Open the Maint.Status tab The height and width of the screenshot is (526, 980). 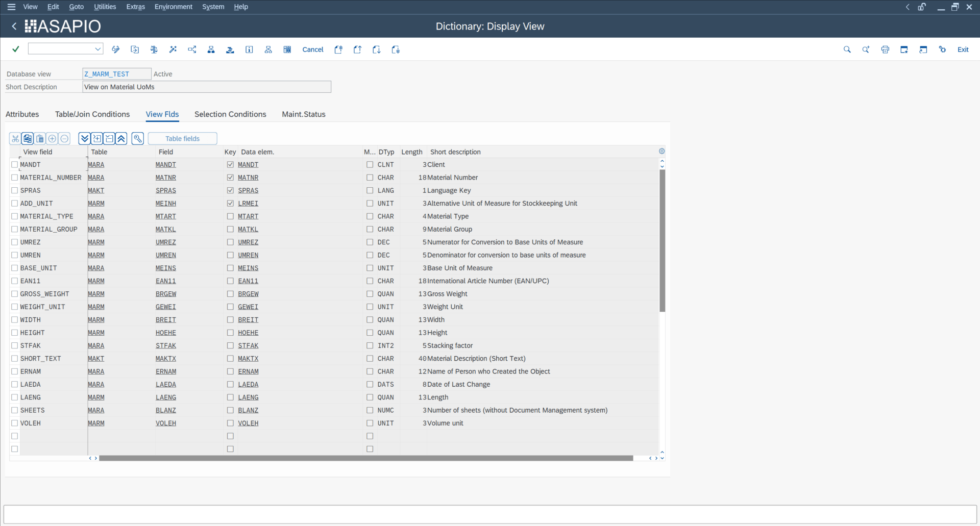[304, 114]
